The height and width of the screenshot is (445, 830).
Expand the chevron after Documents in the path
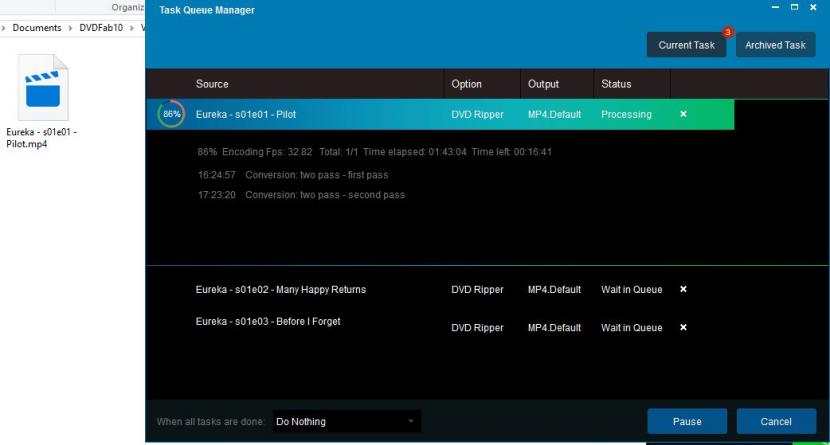coord(71,27)
